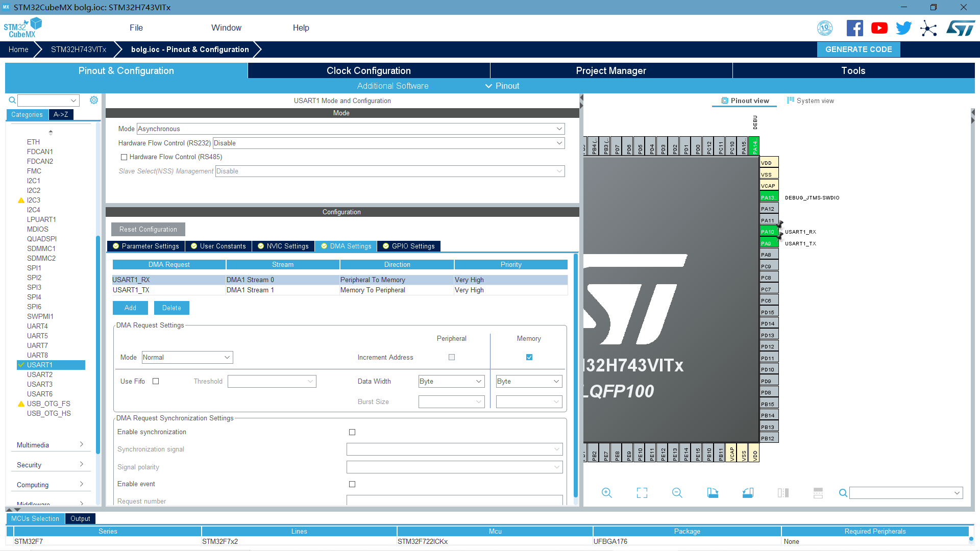The width and height of the screenshot is (980, 551).
Task: Click the Additional Software link
Action: click(393, 86)
